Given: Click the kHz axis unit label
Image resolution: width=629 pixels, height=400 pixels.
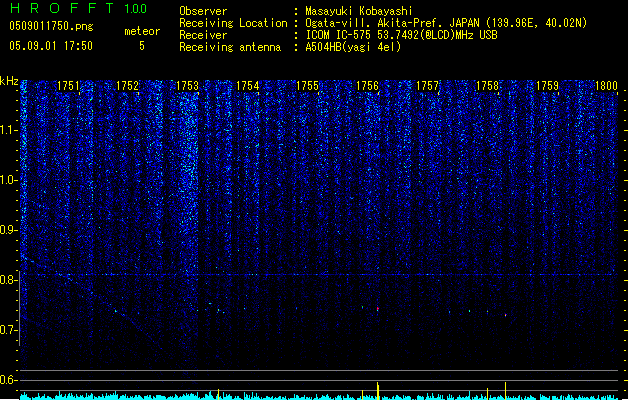Looking at the screenshot, I should 9,81.
